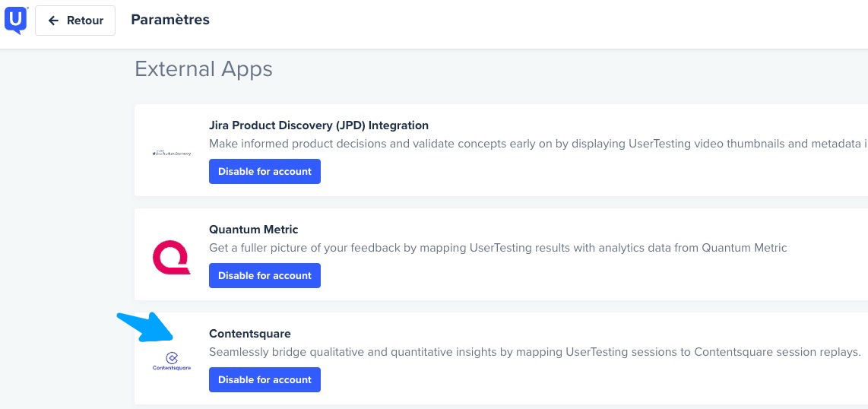Click the External Apps heading

click(204, 69)
